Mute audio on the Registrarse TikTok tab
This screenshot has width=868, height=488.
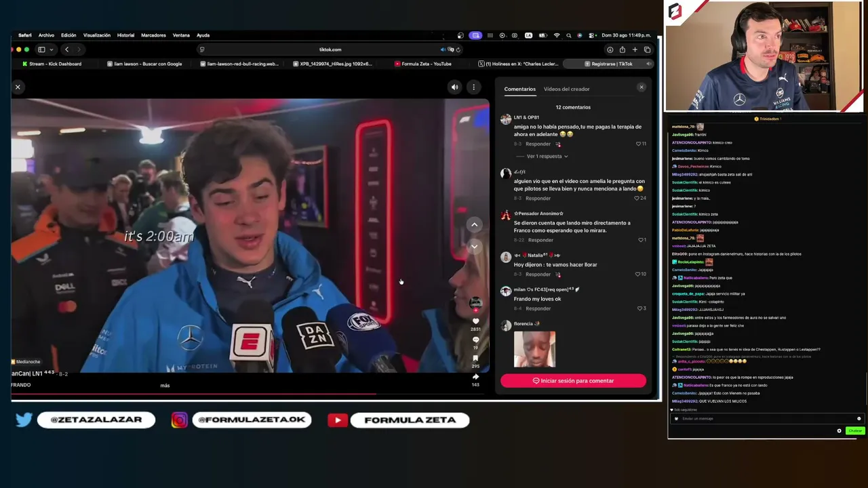[x=648, y=64]
